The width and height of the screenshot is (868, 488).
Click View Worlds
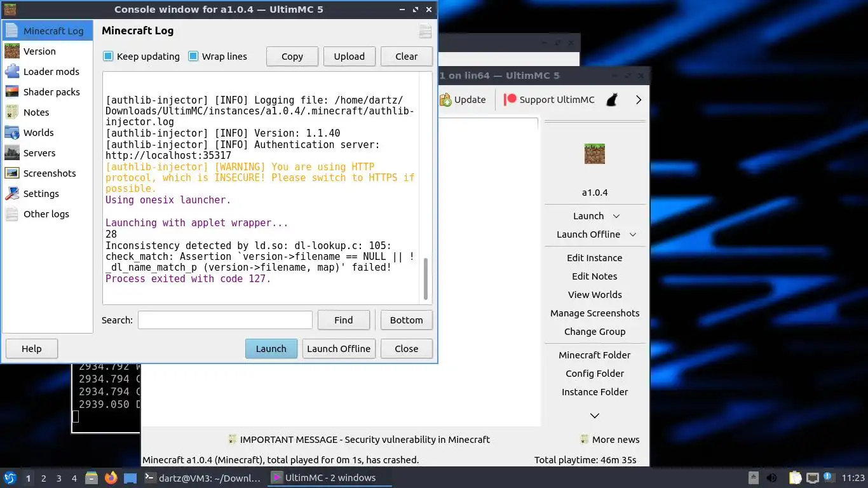(595, 294)
